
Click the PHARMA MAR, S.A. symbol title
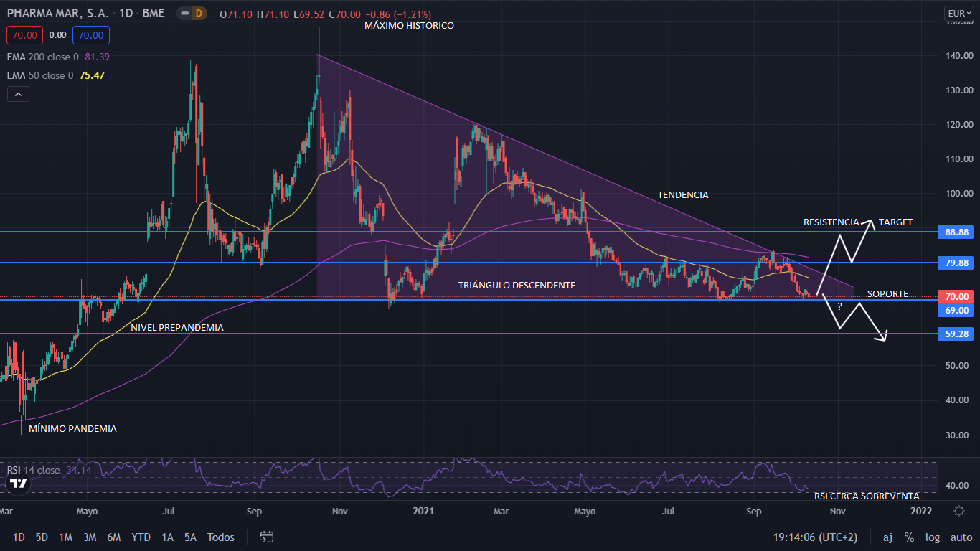[57, 14]
